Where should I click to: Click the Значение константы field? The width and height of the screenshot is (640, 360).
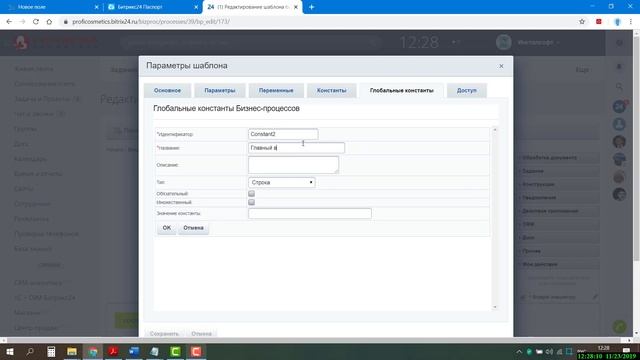pyautogui.click(x=310, y=213)
